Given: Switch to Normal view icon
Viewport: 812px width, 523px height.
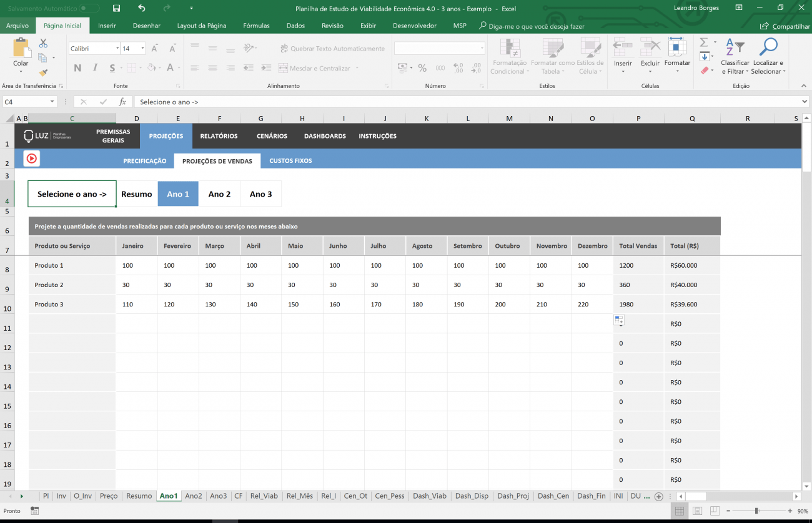Looking at the screenshot, I should click(x=679, y=511).
